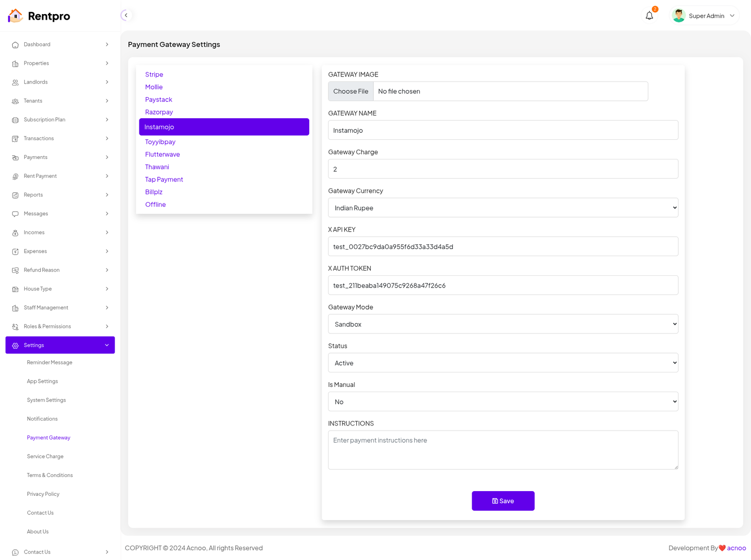Click the notification bell icon

point(649,16)
